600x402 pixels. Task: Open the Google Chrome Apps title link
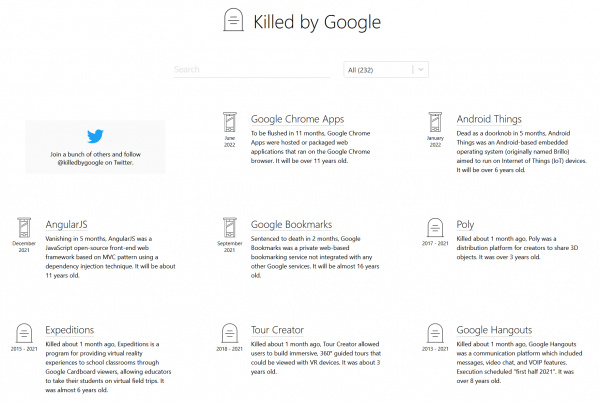pyautogui.click(x=303, y=118)
